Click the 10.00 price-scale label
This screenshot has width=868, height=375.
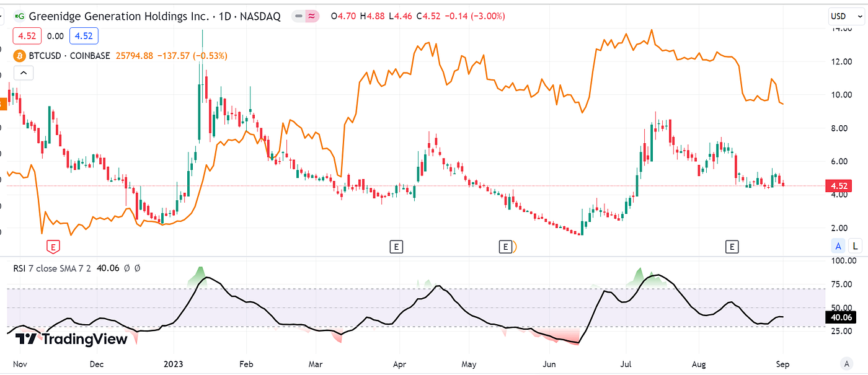point(841,95)
